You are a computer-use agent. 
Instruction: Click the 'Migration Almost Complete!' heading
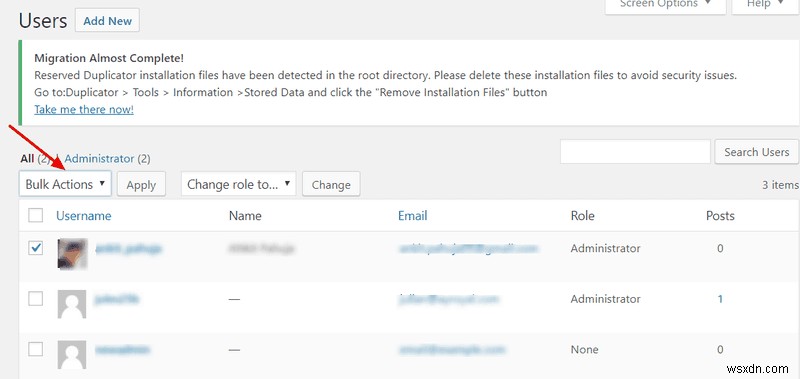[109, 58]
